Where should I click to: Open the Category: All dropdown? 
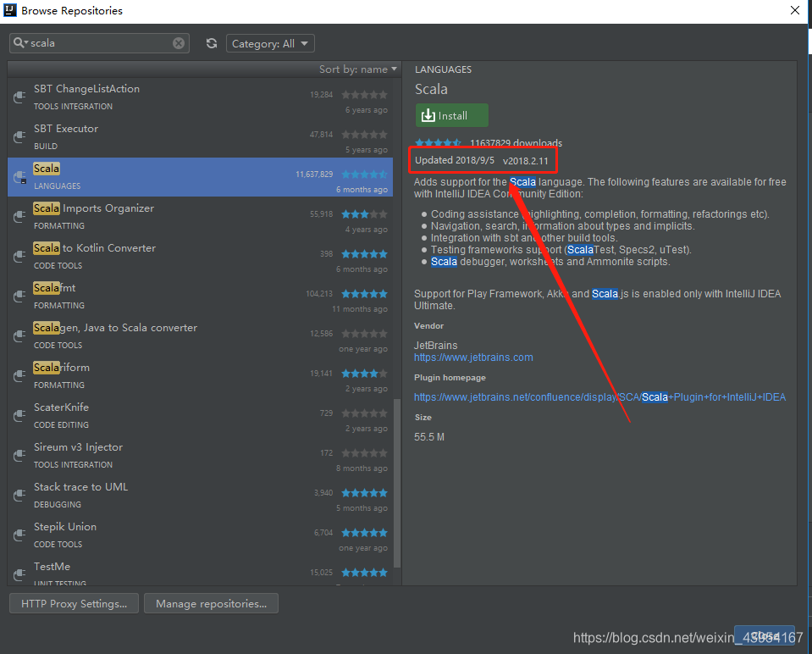coord(270,43)
